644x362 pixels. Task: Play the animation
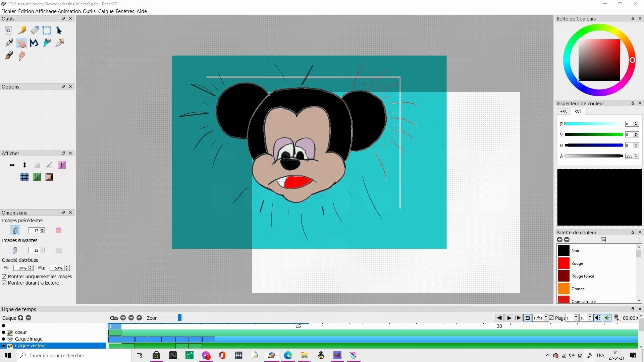click(x=509, y=318)
